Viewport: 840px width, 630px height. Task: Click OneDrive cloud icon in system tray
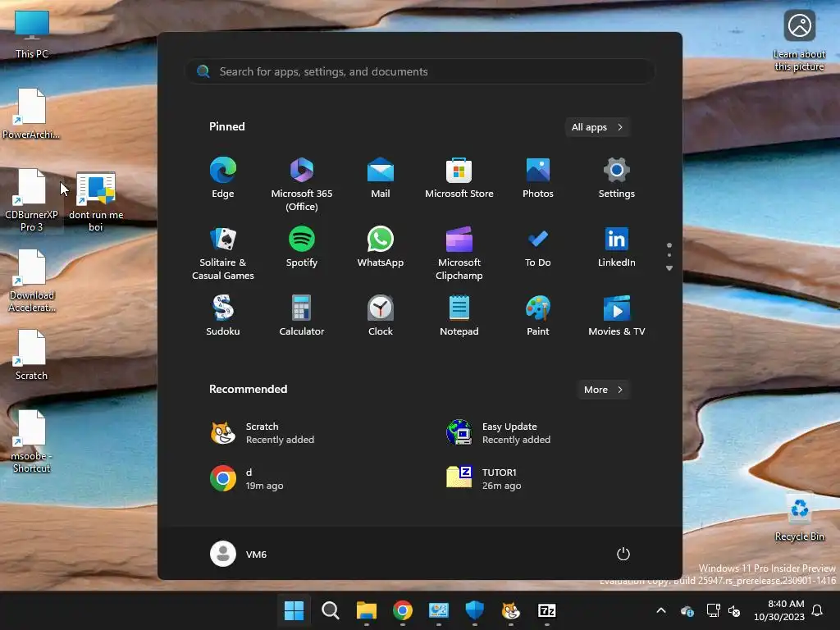tap(687, 610)
